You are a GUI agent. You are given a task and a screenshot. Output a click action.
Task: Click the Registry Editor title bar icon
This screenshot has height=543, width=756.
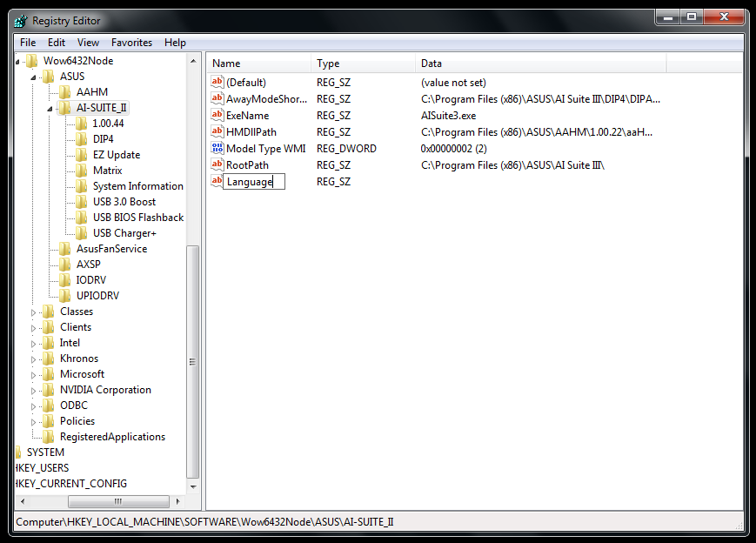coord(20,21)
